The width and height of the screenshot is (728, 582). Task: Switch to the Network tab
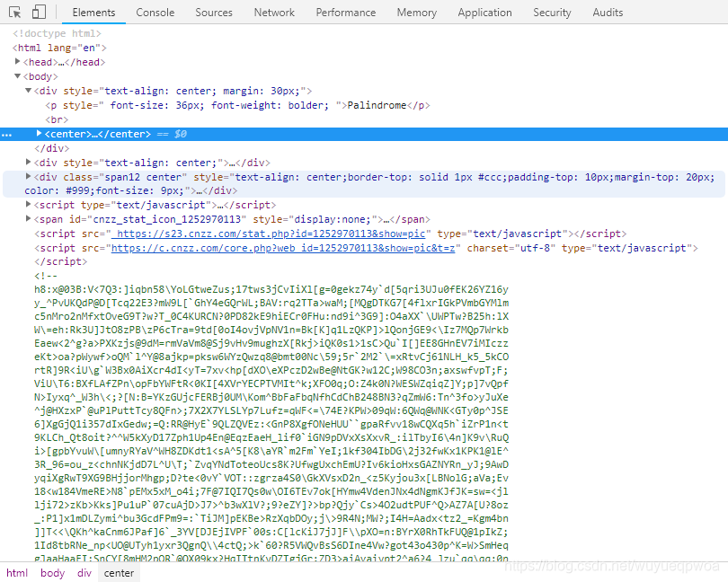click(274, 13)
